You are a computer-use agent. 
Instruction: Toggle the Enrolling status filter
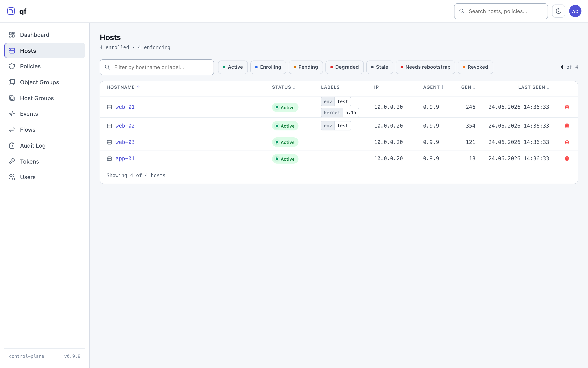(x=268, y=67)
